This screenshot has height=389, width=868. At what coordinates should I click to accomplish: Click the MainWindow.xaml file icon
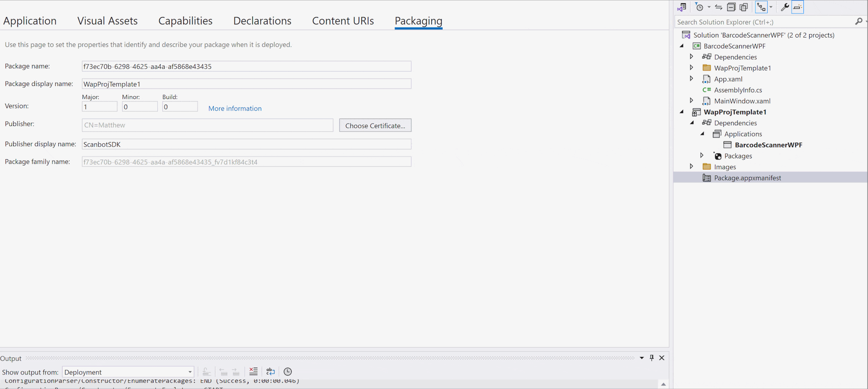pos(707,101)
